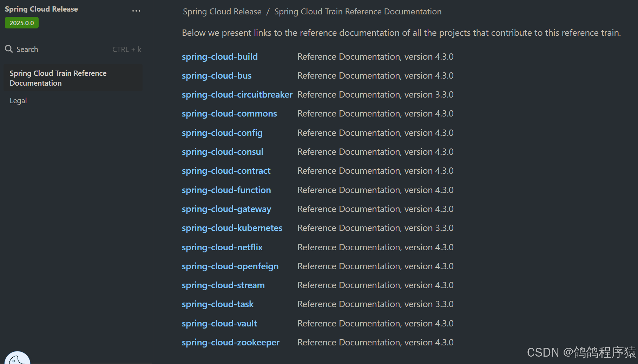Click version 3.3.0 text in circuitbreaker row

click(x=429, y=94)
